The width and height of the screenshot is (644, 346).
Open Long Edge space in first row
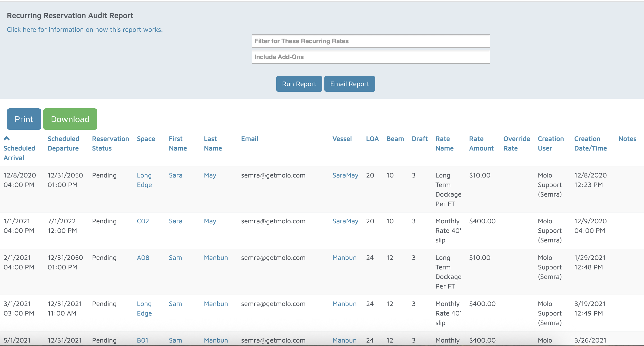144,180
